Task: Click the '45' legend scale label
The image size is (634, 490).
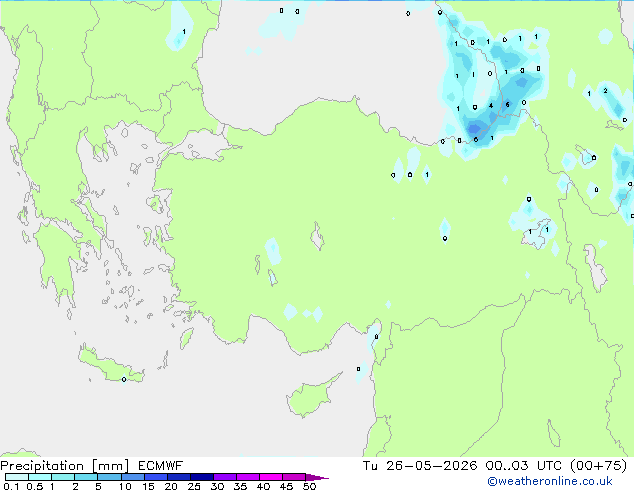Action: pyautogui.click(x=286, y=486)
